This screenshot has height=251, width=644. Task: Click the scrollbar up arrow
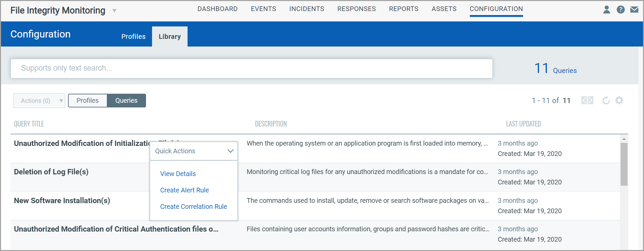point(624,139)
